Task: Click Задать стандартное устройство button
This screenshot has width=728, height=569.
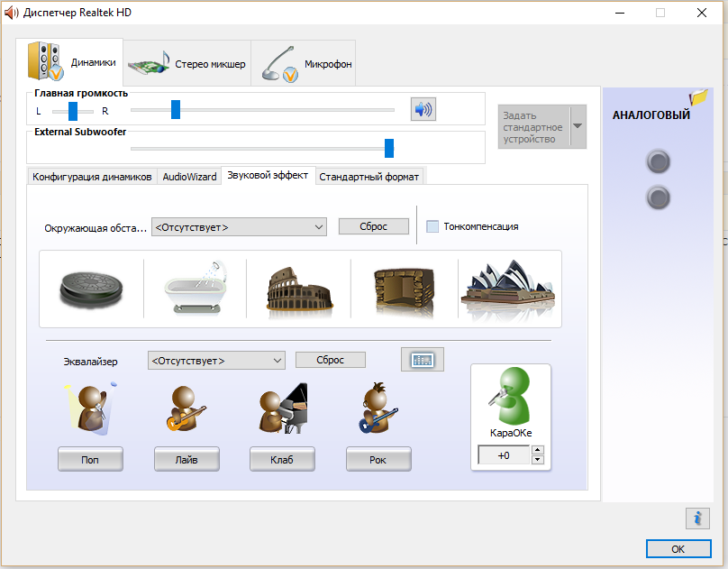Action: coord(534,127)
